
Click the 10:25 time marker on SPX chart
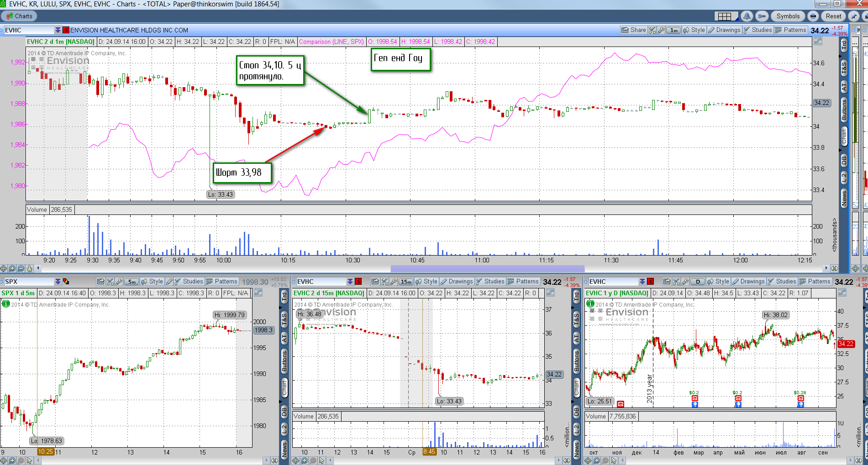46,452
